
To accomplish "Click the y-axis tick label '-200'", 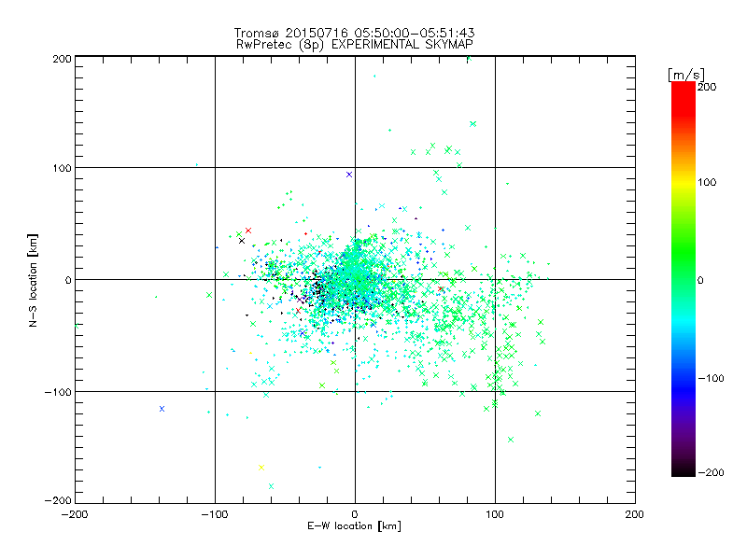I will 58,500.
